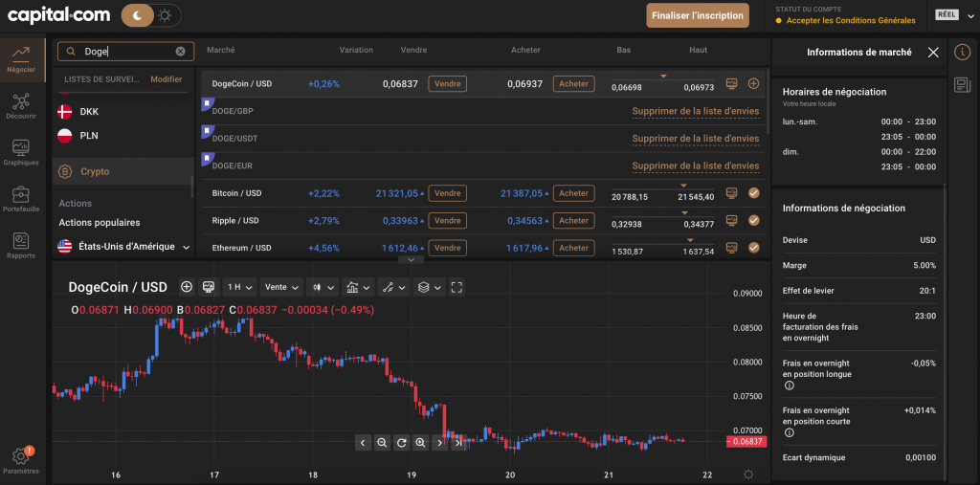Open the Découvrir section
Image resolution: width=980 pixels, height=485 pixels.
(22, 106)
